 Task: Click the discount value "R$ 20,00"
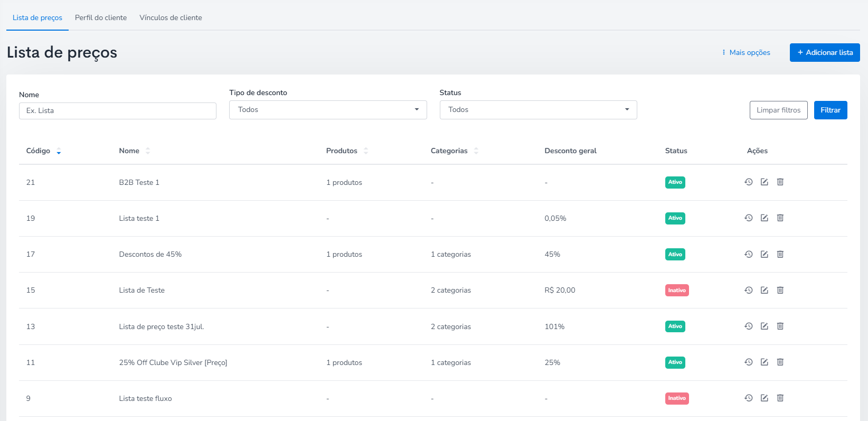560,290
